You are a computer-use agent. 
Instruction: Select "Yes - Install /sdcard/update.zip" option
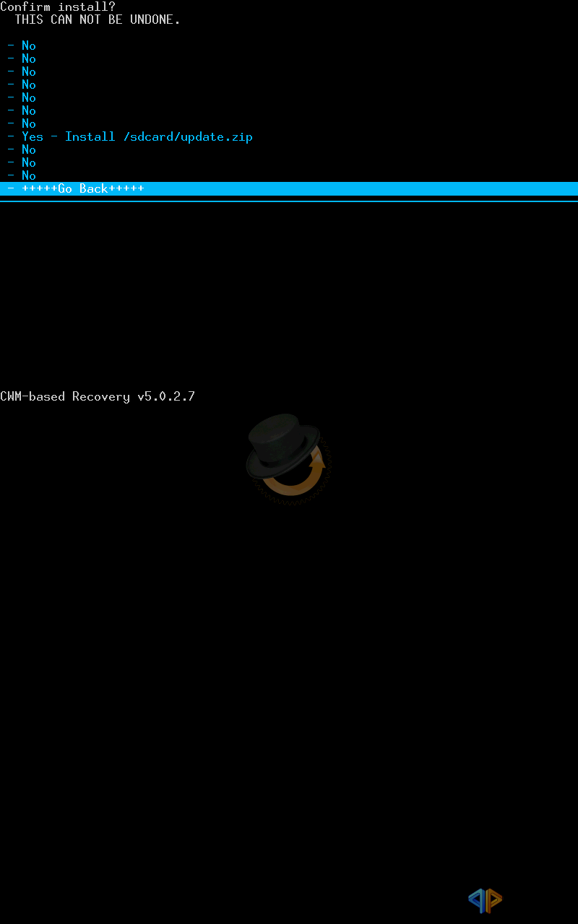tap(130, 136)
